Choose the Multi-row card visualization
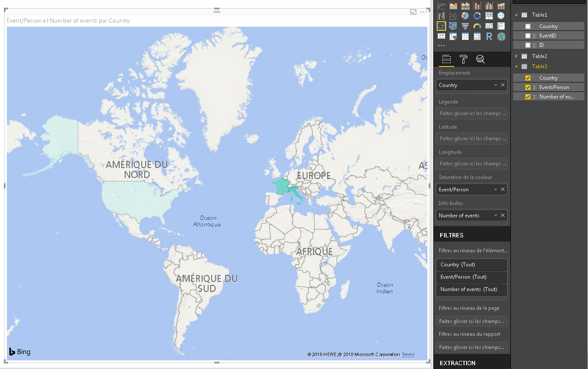Screen dimensions: 588x369 [501, 26]
